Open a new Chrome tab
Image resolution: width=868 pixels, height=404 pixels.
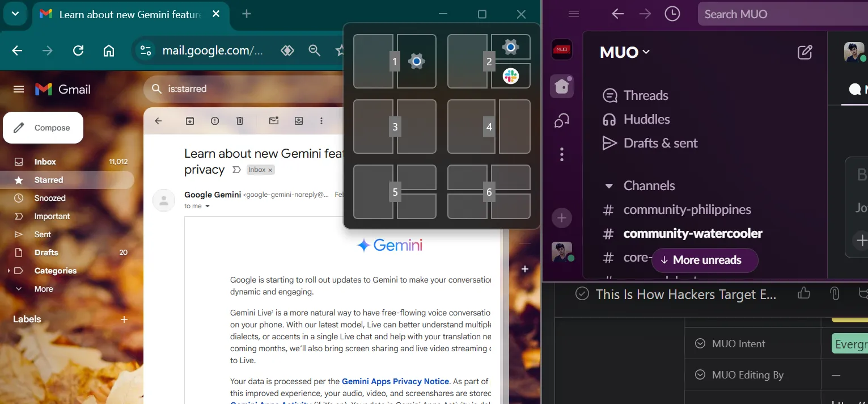(x=247, y=14)
